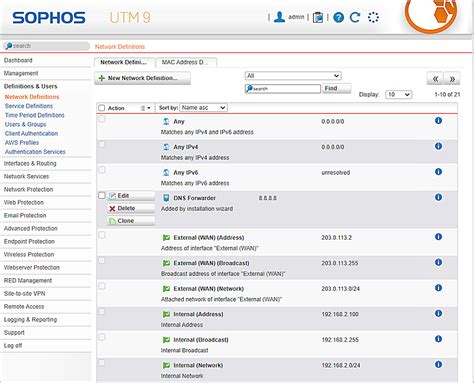Image resolution: width=474 pixels, height=383 pixels.
Task: Show info for Internal (Network)
Action: click(x=438, y=364)
